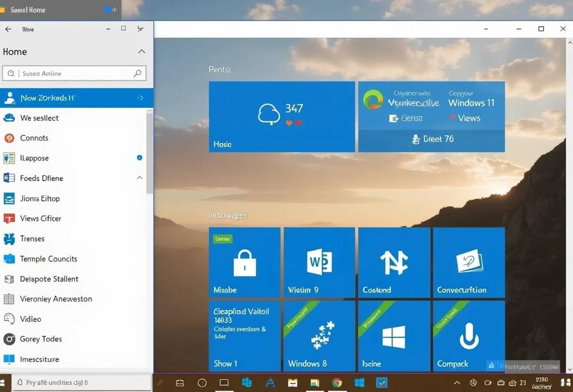Click the Views link in the tile
573x392 pixels.
tap(465, 118)
